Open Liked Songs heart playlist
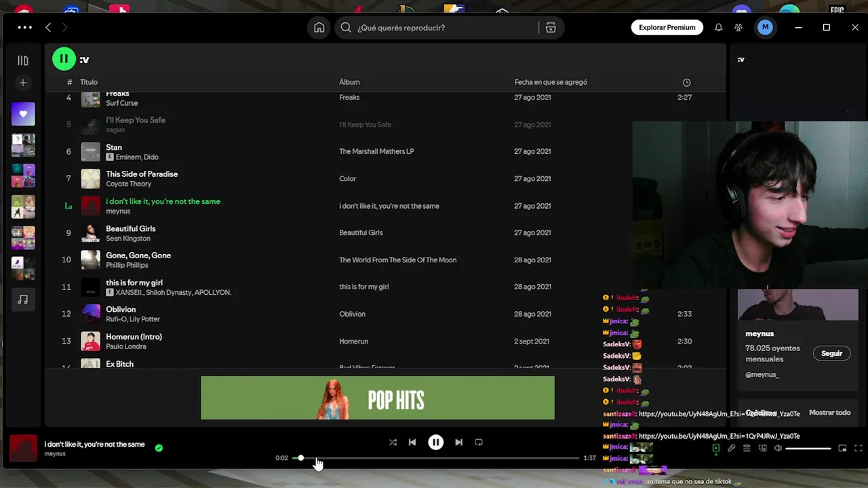The image size is (868, 488). [23, 114]
